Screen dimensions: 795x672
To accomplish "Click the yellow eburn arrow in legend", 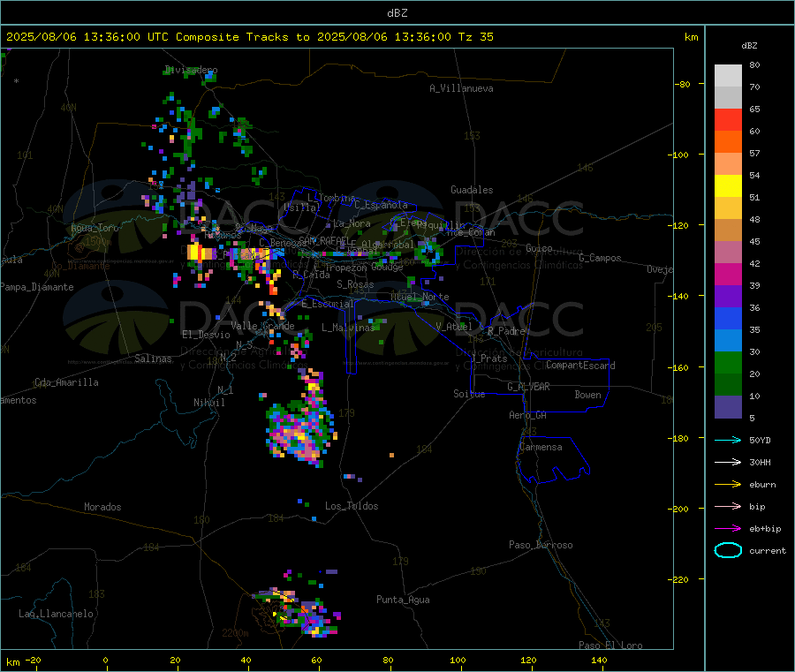I will pos(728,485).
